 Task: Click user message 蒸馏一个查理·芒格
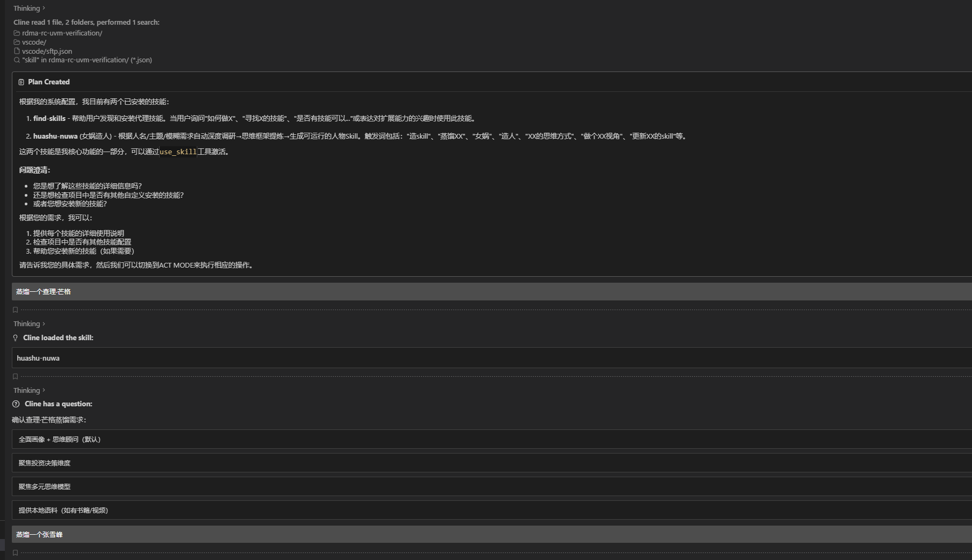coord(492,291)
